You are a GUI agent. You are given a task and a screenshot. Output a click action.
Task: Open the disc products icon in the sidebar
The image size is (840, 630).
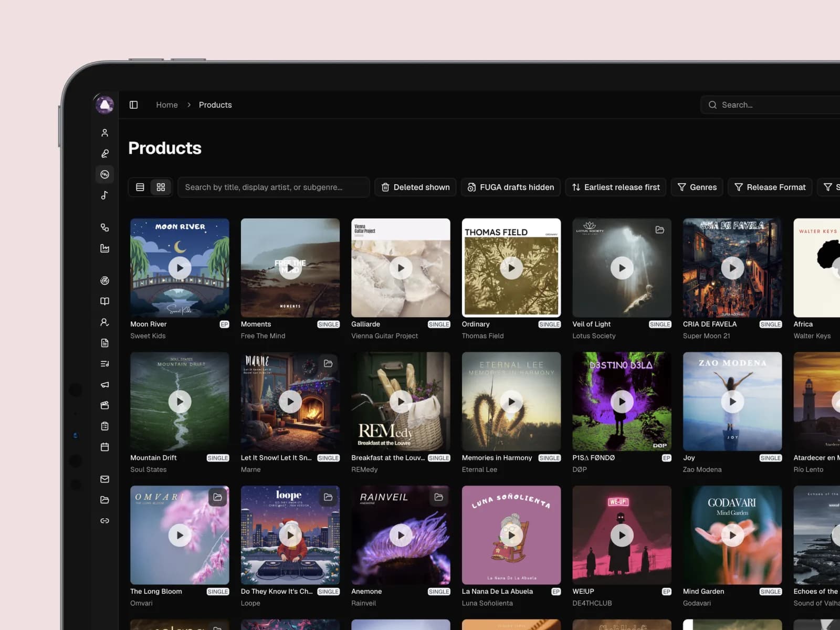pyautogui.click(x=104, y=174)
